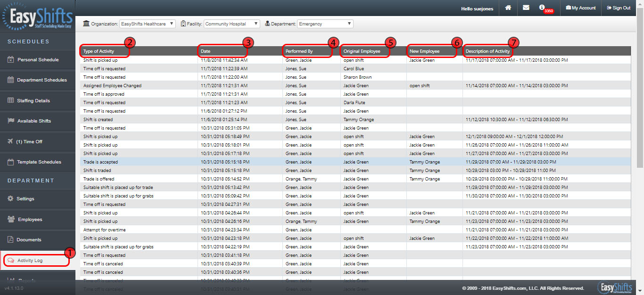Click the Staffing Details table icon

pos(11,100)
